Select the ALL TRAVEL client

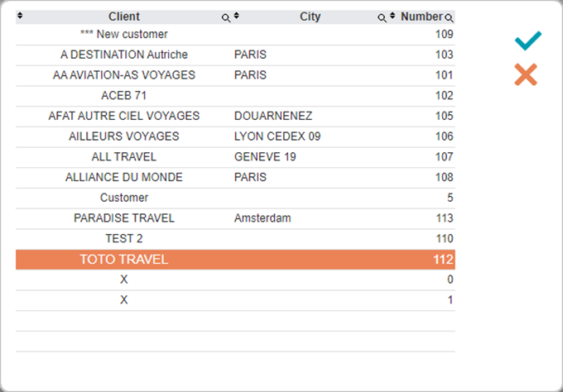coord(235,157)
